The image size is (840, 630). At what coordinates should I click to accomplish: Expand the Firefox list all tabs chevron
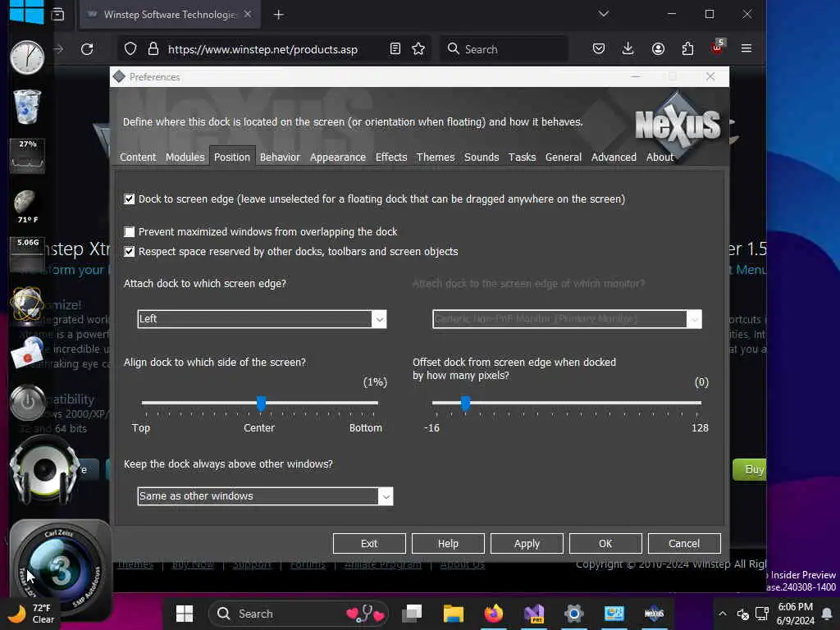(604, 14)
